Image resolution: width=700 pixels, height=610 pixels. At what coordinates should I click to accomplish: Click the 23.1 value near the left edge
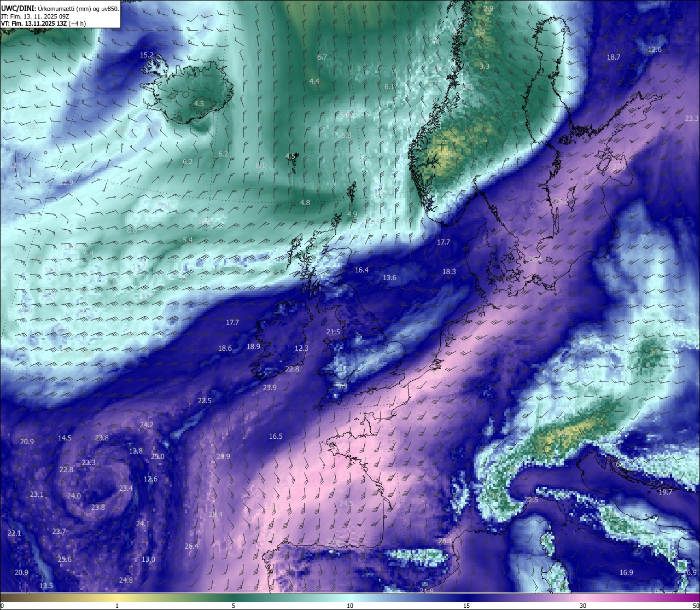pos(37,495)
